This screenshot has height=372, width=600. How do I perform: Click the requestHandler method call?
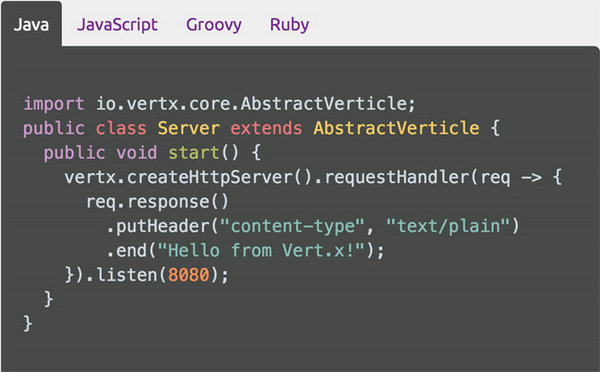pyautogui.click(x=397, y=178)
